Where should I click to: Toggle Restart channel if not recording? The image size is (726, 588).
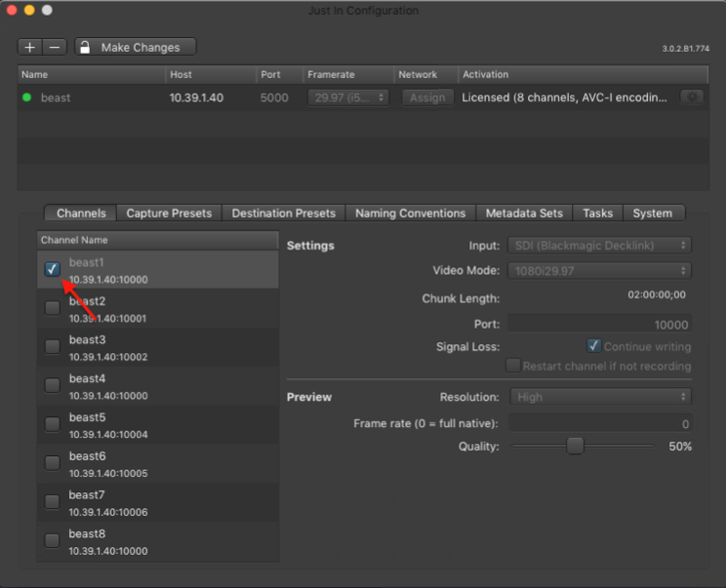513,365
